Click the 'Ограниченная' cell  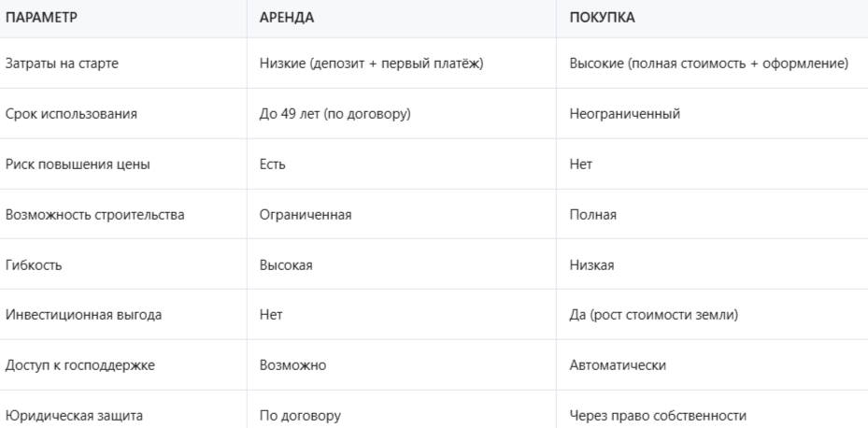306,215
